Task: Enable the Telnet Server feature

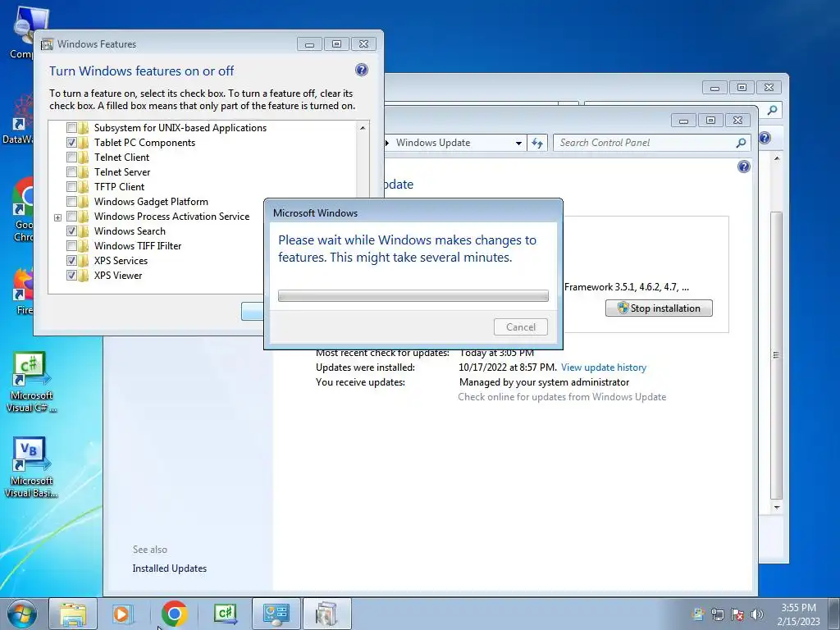Action: pyautogui.click(x=72, y=172)
